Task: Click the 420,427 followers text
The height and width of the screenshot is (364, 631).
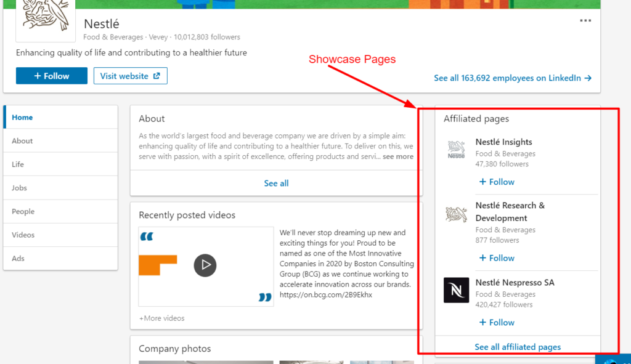Action: (x=504, y=304)
